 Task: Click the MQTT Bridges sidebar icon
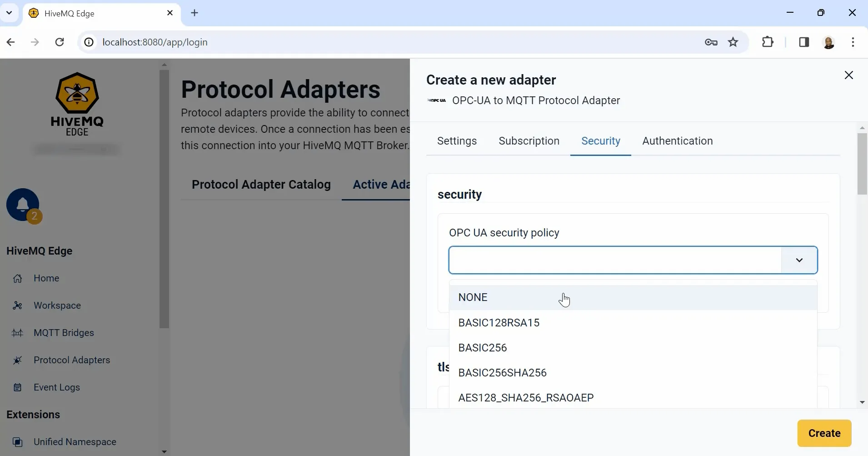pyautogui.click(x=17, y=333)
